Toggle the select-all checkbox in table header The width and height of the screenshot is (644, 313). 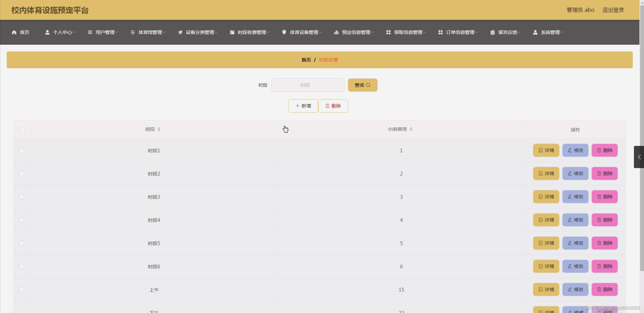coord(22,130)
